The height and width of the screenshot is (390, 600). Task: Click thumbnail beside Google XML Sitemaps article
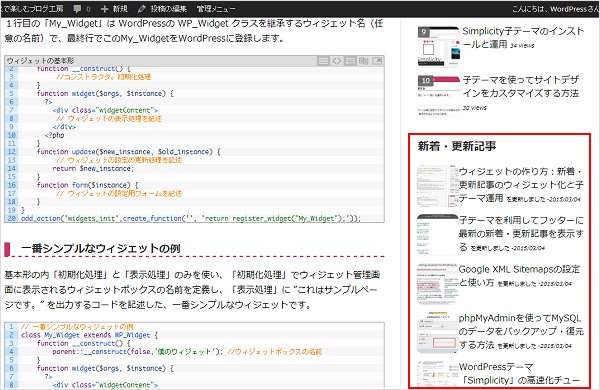point(437,284)
